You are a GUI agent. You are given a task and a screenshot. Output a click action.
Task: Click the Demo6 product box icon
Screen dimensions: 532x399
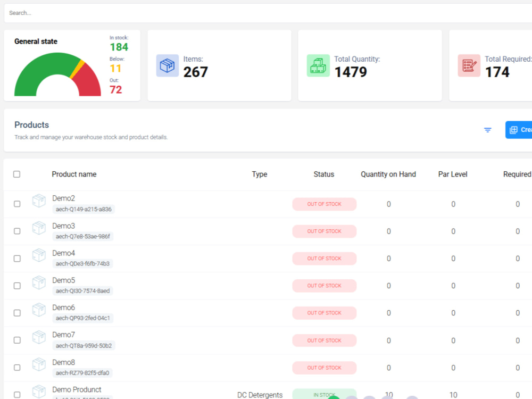pos(39,310)
